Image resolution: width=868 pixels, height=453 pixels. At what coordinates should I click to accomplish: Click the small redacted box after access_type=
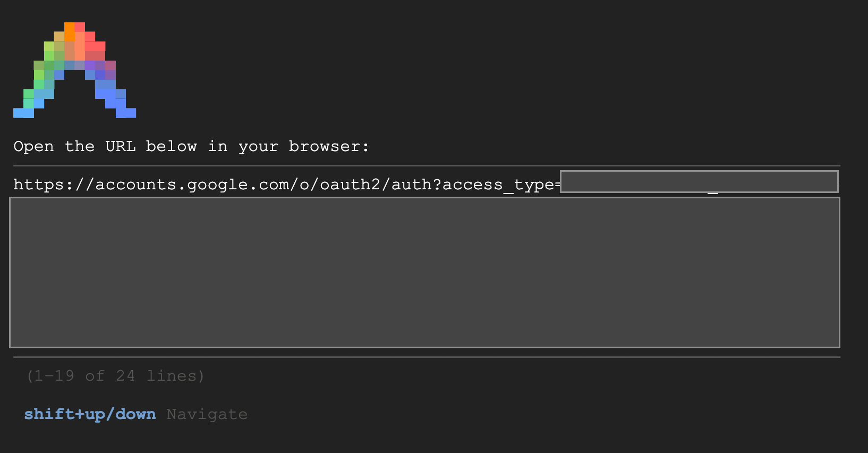tap(699, 181)
